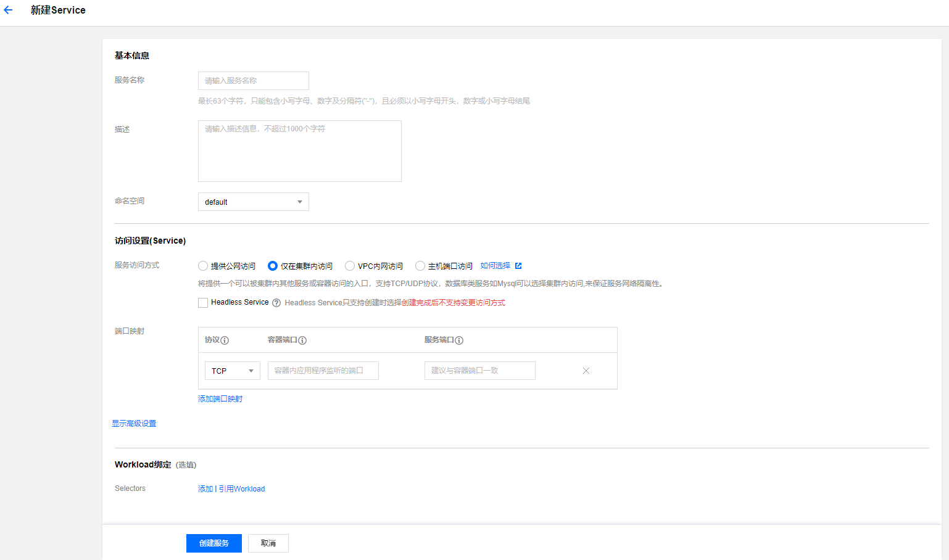Click the Headless Service help question icon
949x560 pixels.
pos(276,303)
